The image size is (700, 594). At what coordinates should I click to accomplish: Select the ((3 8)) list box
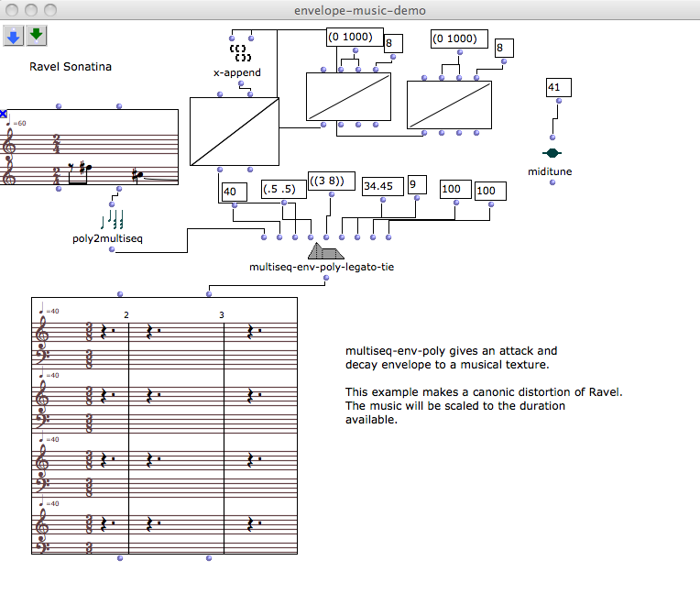(331, 182)
